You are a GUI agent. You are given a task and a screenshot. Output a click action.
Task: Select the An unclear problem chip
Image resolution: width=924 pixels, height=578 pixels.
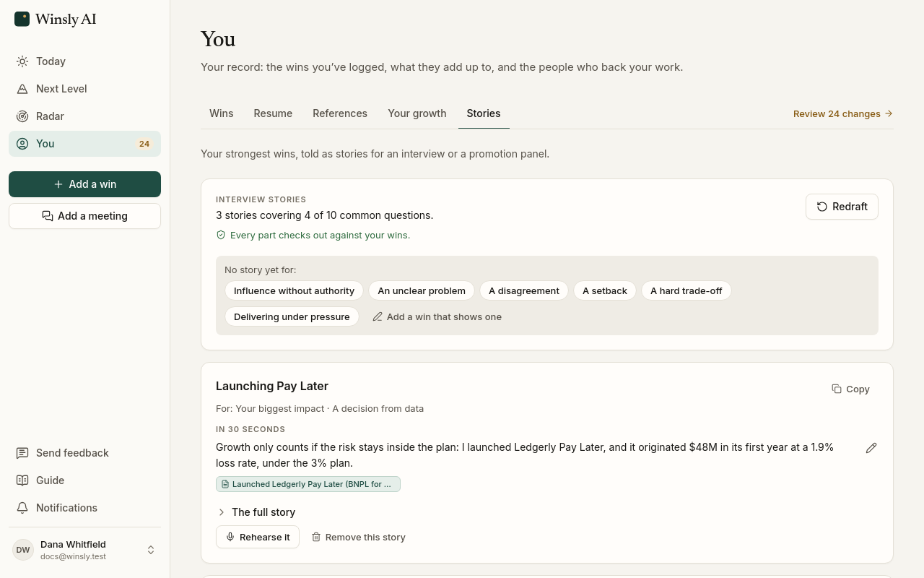coord(422,290)
